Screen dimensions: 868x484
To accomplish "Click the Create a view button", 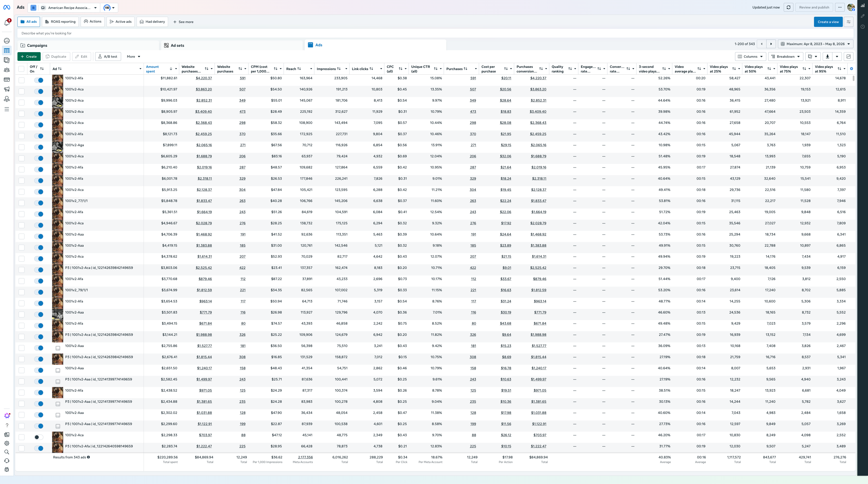I will point(828,22).
